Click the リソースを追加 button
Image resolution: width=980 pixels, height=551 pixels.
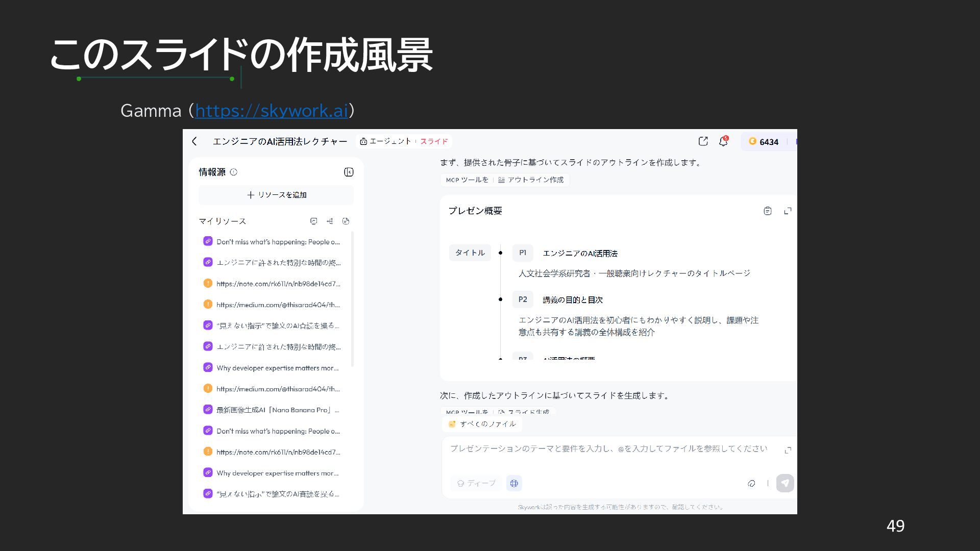pyautogui.click(x=276, y=195)
